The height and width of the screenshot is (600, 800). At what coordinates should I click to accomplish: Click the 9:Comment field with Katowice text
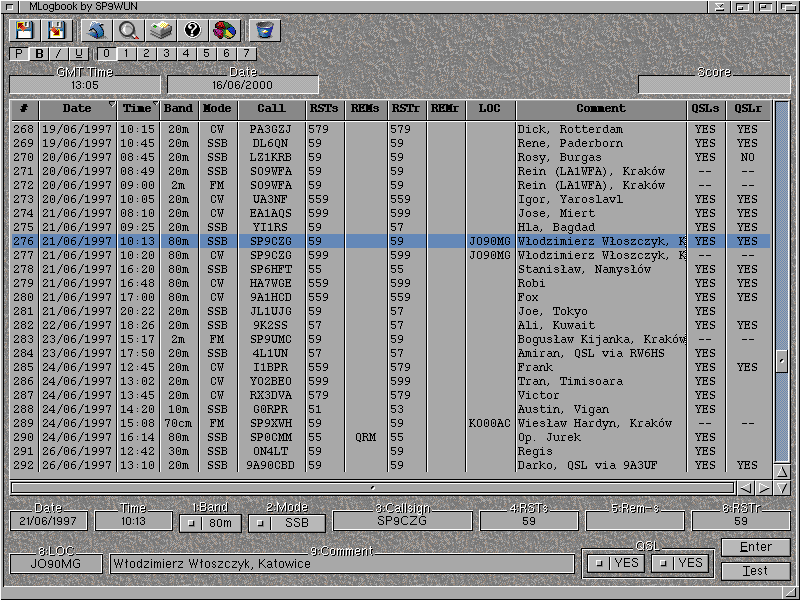click(x=342, y=564)
